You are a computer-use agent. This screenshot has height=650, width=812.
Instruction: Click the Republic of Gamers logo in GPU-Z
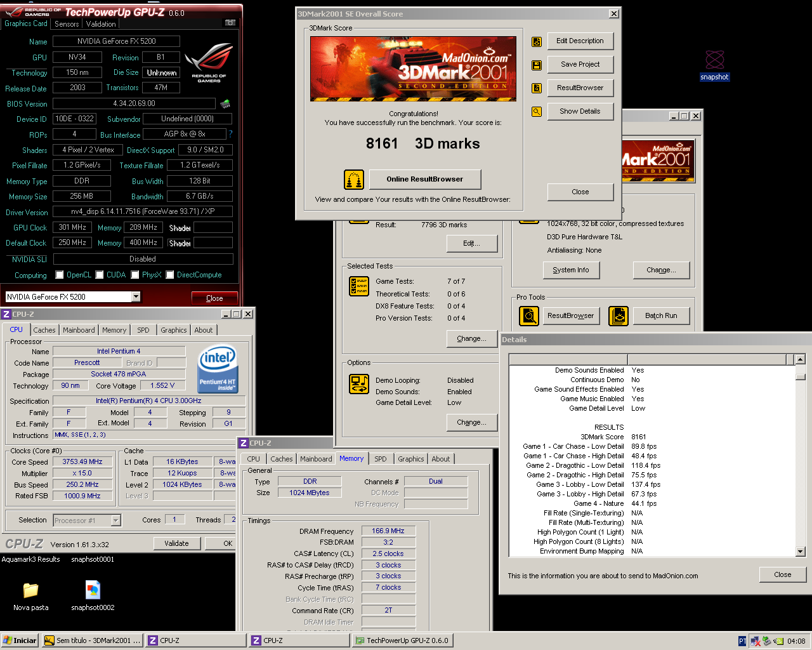pos(209,63)
